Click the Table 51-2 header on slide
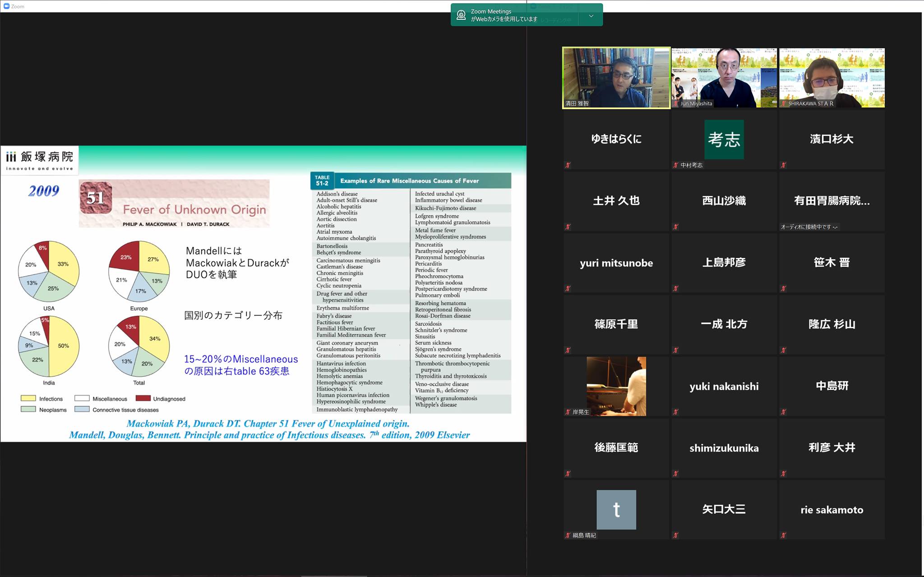924x577 pixels. (x=411, y=180)
